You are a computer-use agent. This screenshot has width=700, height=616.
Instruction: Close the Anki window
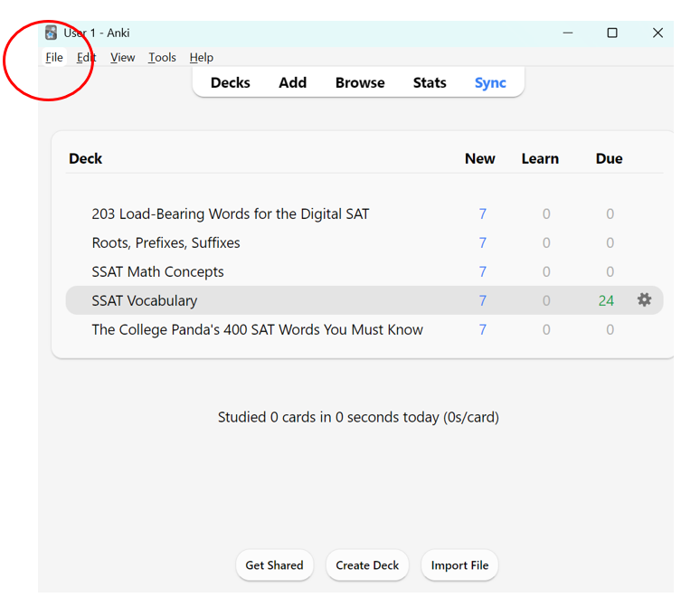click(657, 33)
